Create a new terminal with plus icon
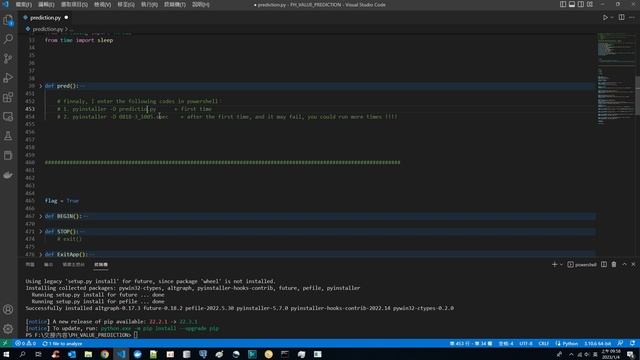The height and width of the screenshot is (360, 640). 554,264
